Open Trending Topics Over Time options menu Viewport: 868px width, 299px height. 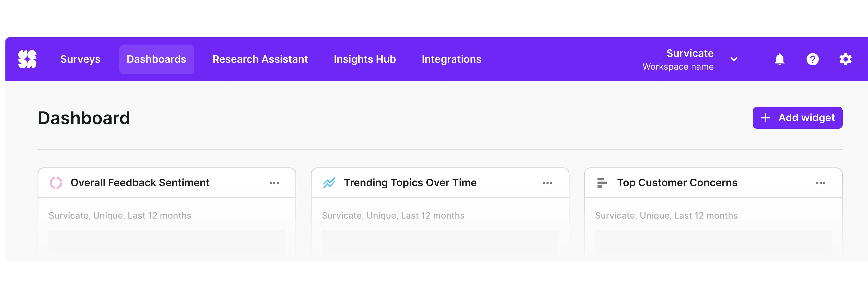[x=547, y=183]
